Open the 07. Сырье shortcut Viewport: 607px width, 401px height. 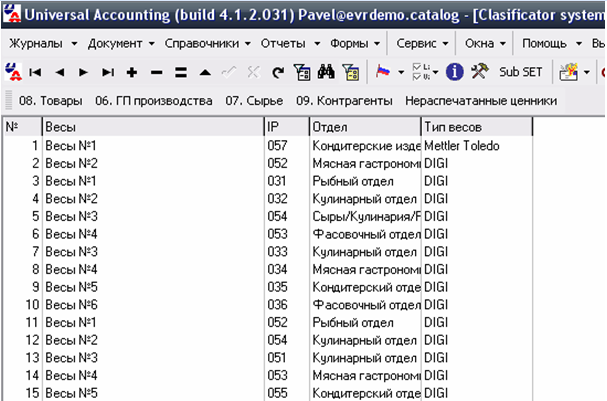254,101
